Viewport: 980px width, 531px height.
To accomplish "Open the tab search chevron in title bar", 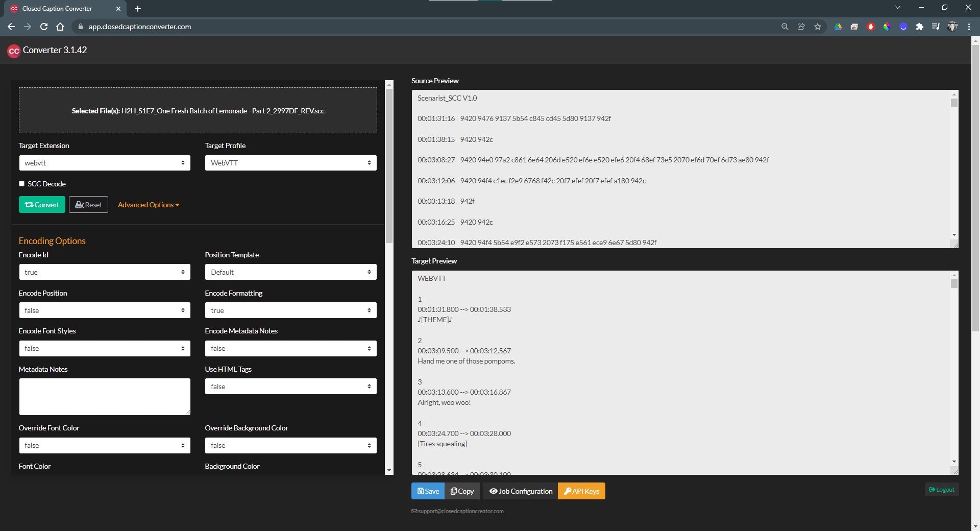I will (898, 7).
